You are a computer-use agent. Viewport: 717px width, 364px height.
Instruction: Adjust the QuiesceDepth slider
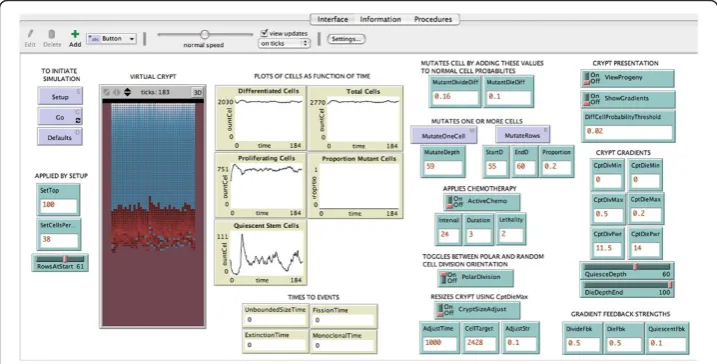627,270
